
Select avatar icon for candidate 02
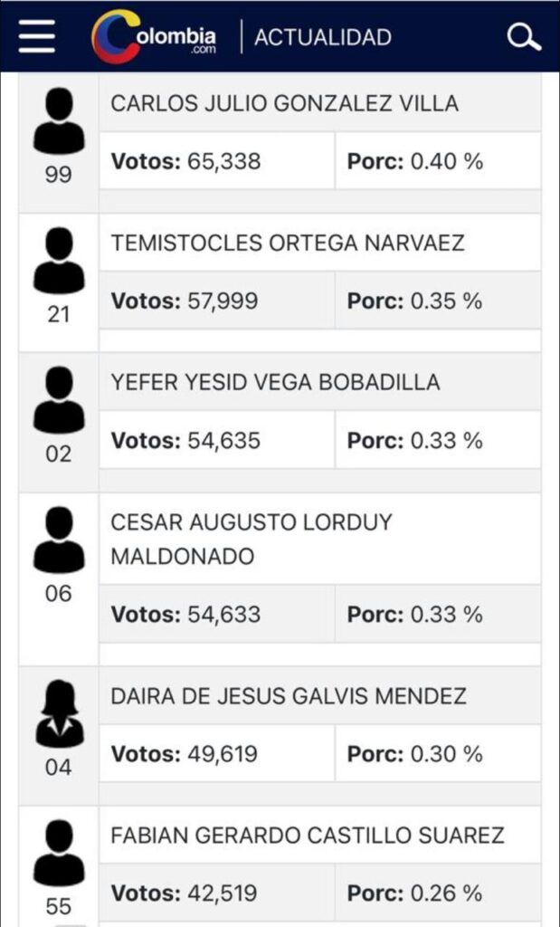(x=59, y=401)
